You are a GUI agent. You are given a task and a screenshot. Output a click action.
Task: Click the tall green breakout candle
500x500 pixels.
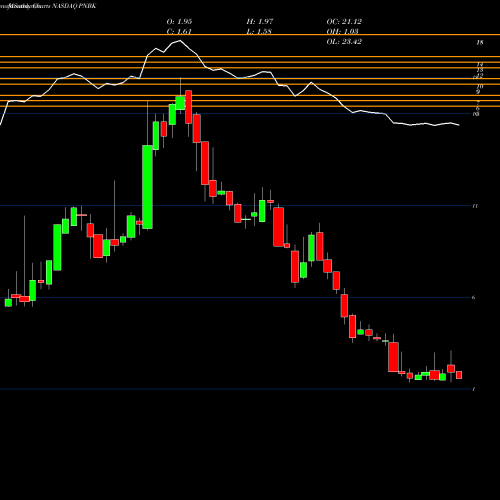[x=147, y=187]
